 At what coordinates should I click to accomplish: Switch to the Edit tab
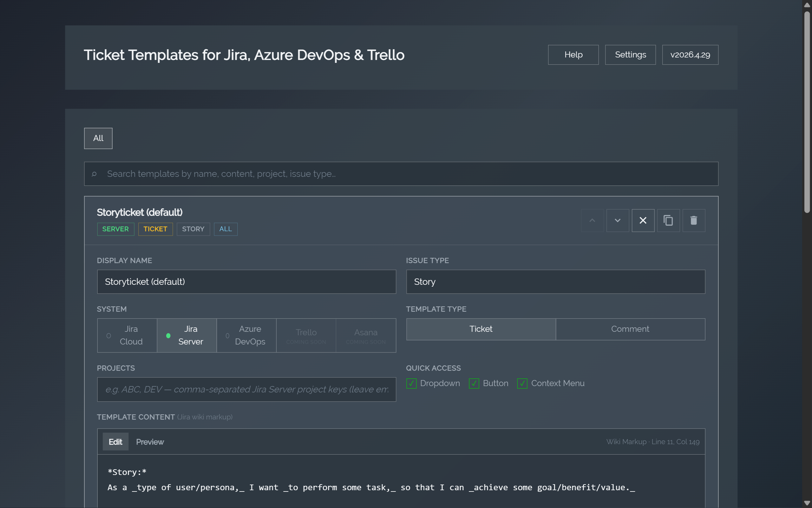point(115,442)
